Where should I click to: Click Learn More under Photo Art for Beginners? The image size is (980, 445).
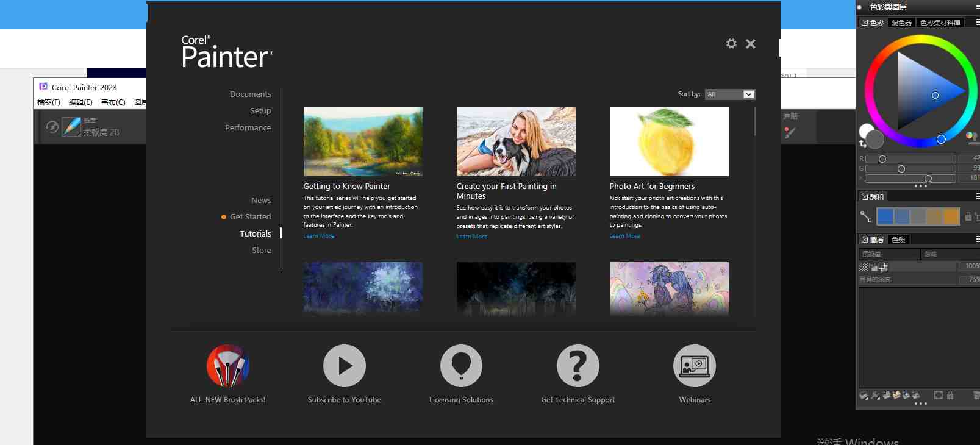click(625, 236)
